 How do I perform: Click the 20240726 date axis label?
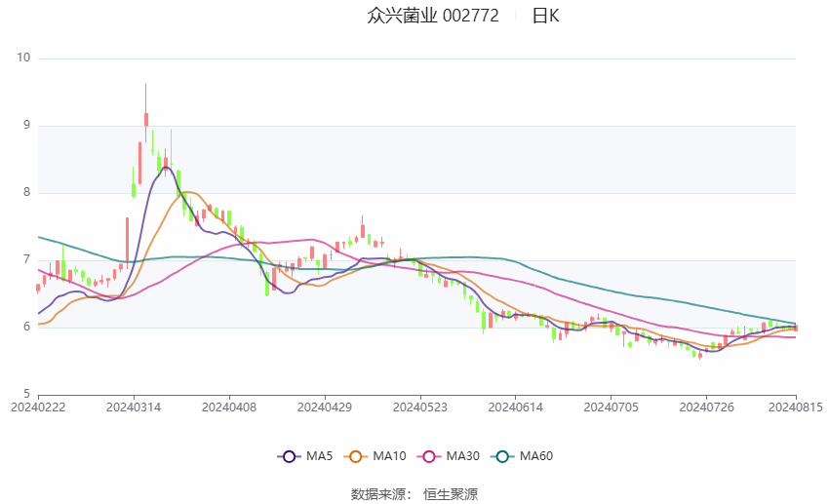coord(707,407)
